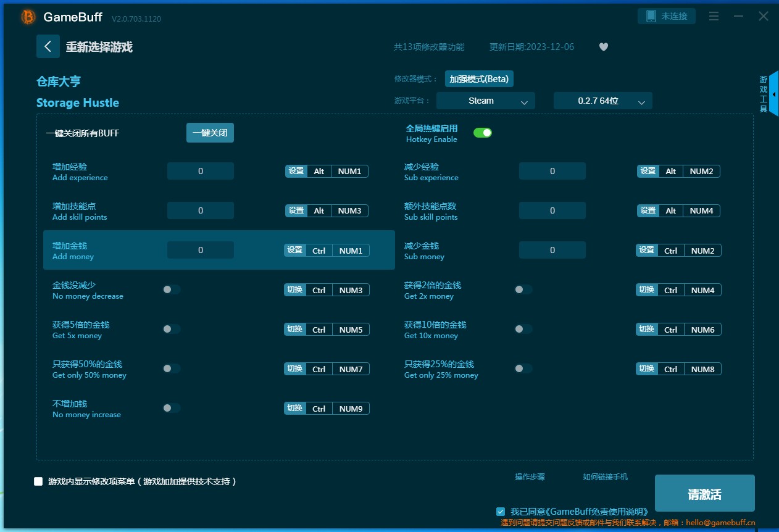Click 切换 for Get 10x money hotkey
This screenshot has width=779, height=532.
(x=647, y=329)
